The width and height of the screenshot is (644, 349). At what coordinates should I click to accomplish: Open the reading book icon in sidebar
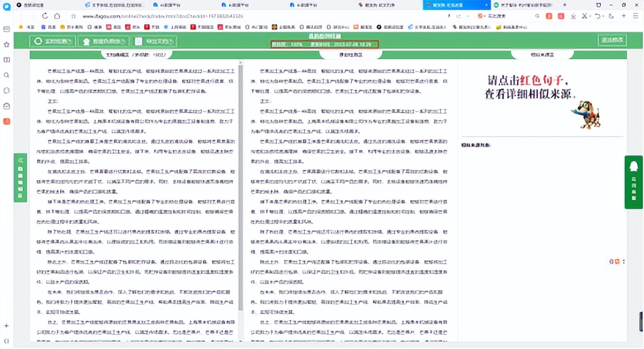coord(6,60)
